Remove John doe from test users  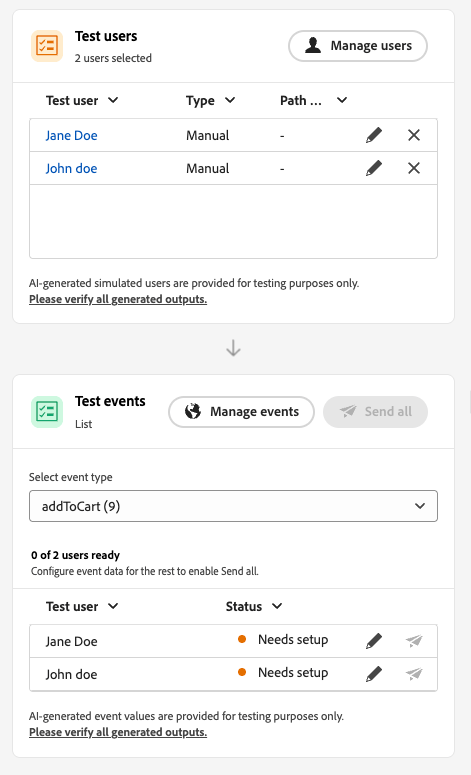pos(414,168)
